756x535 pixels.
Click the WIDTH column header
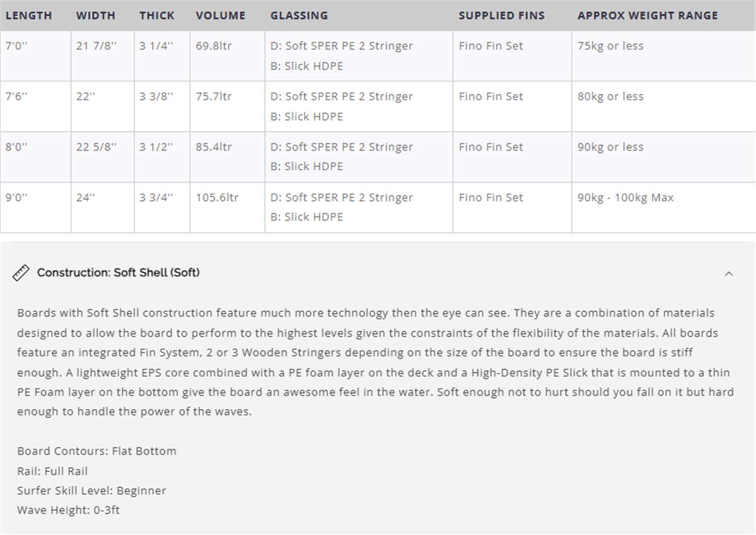[96, 16]
